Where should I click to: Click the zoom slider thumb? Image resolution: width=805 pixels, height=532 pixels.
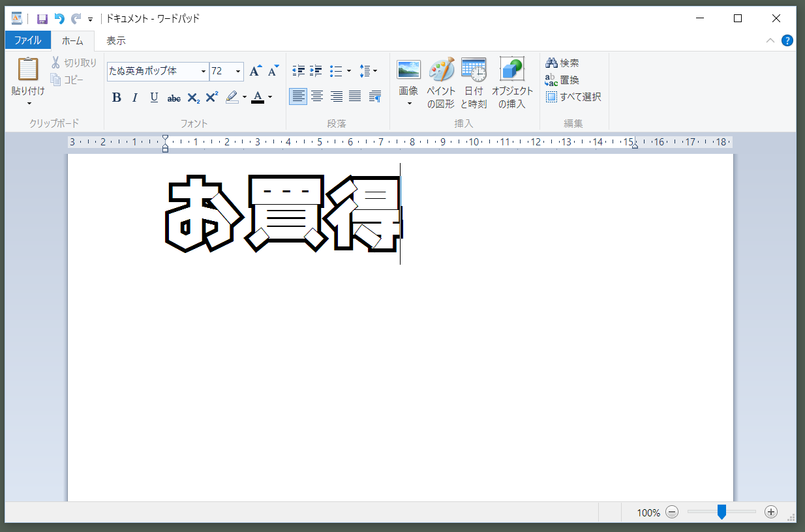coord(721,512)
